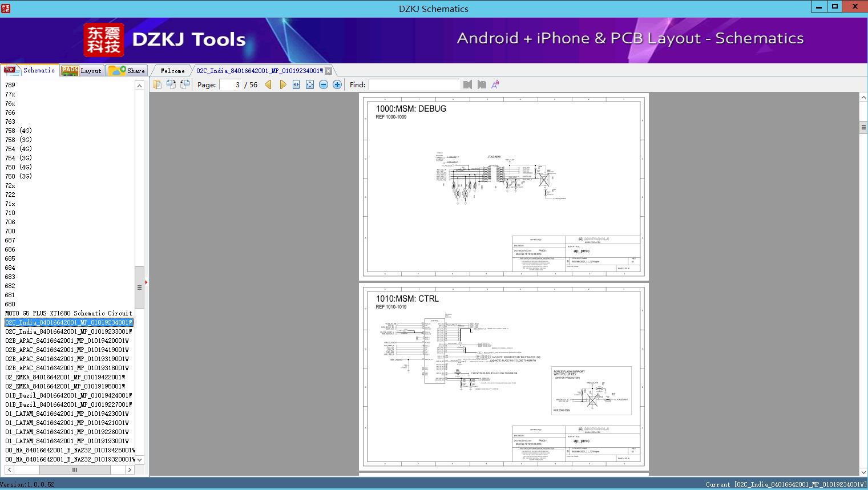The width and height of the screenshot is (868, 490).
Task: Go to the previous page arrow
Action: [268, 84]
